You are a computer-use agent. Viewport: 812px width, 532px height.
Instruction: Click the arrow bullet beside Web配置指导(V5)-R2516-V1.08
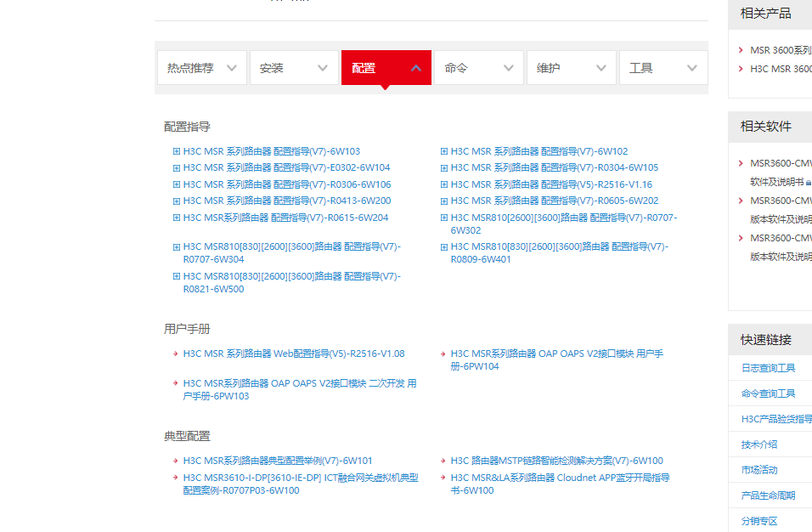coord(176,354)
